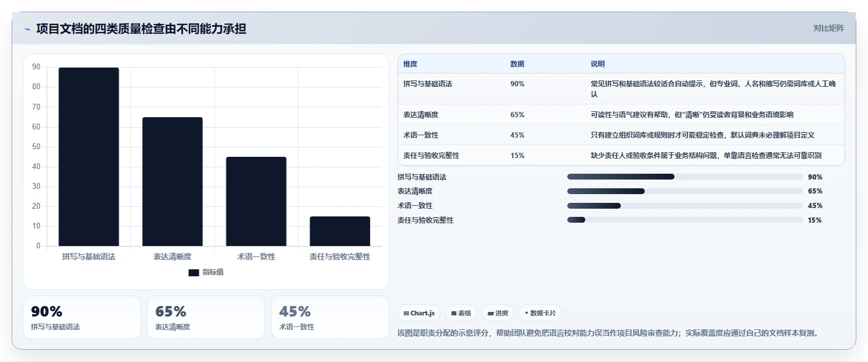Open the 65% 表达清晰度 data card

[x=206, y=317]
